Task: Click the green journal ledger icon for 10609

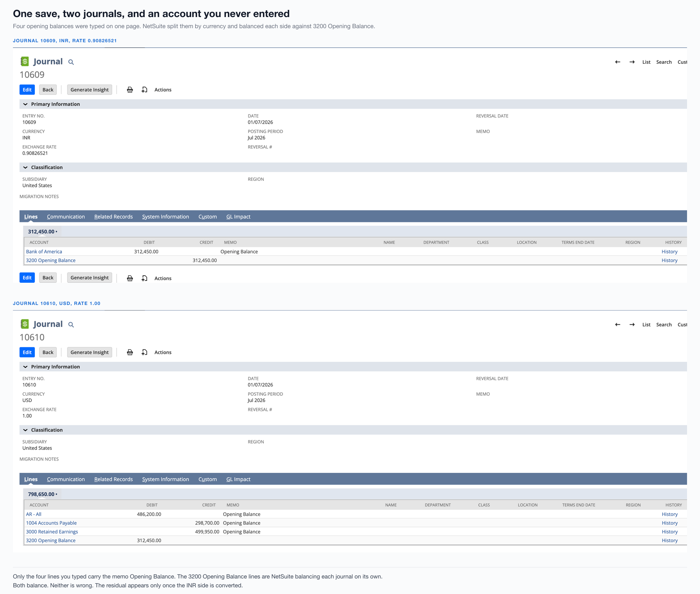Action: click(x=24, y=62)
